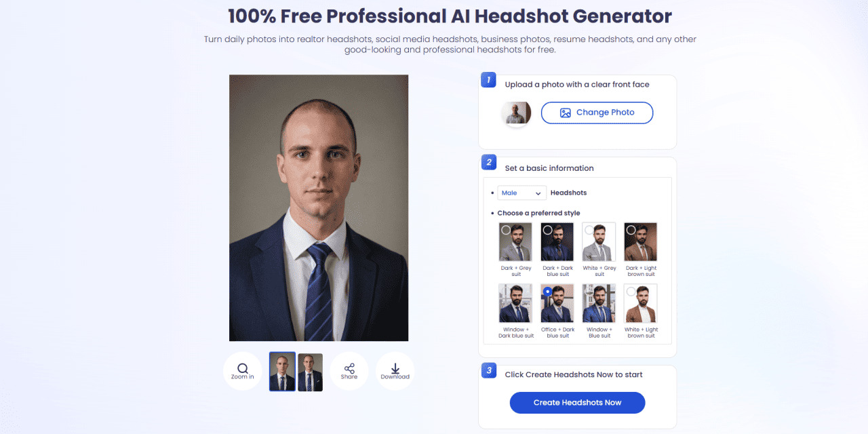This screenshot has height=434, width=868.
Task: Click the Download arrow icon
Action: pos(395,368)
